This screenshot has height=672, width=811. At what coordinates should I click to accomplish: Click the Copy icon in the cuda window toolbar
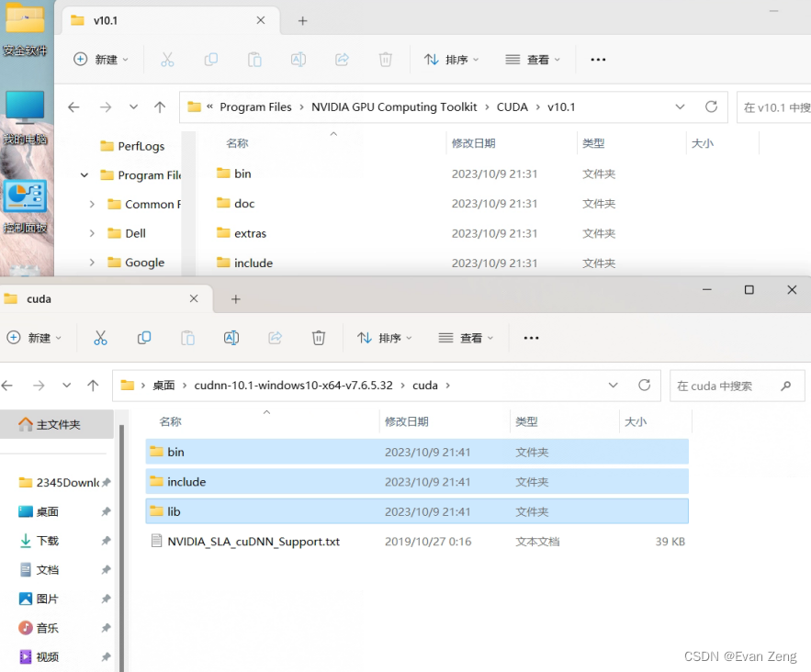144,338
